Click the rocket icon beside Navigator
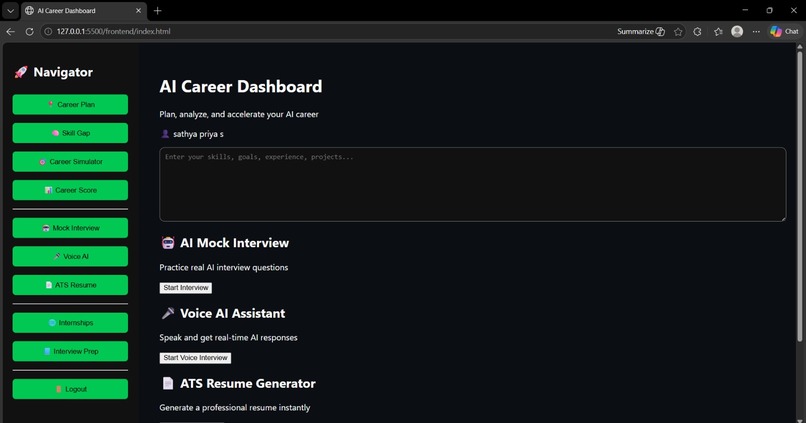Viewport: 806px width, 423px height. coord(21,72)
